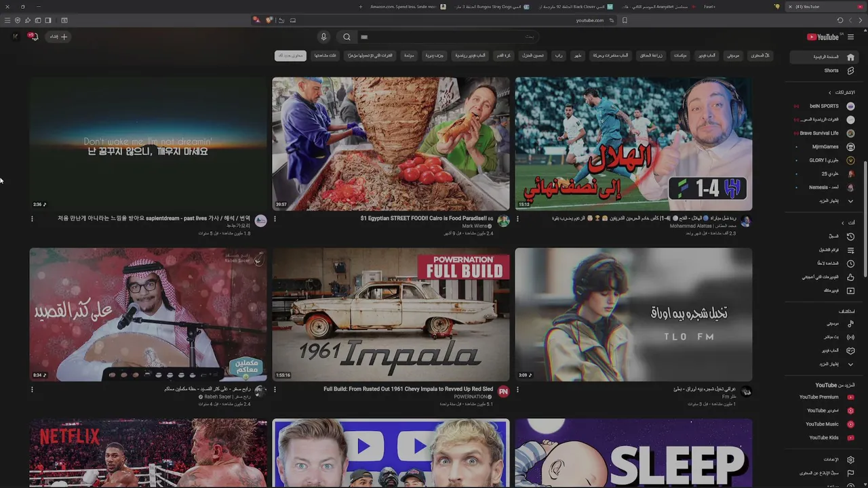Open Shorts in the sidebar

click(x=825, y=70)
